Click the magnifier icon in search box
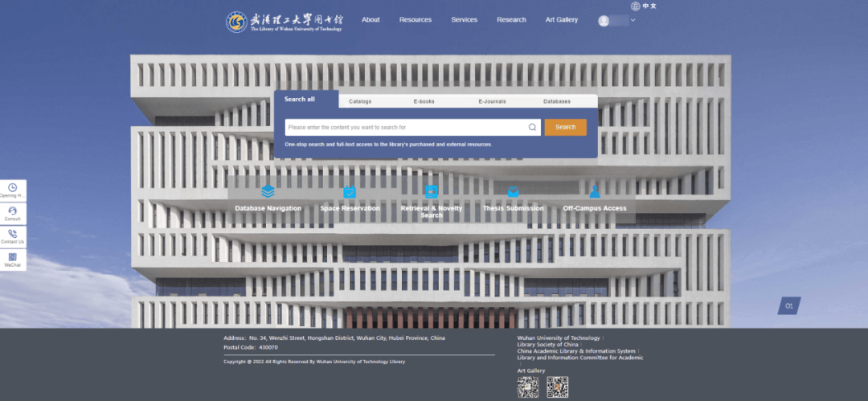The width and height of the screenshot is (868, 401). pos(532,127)
